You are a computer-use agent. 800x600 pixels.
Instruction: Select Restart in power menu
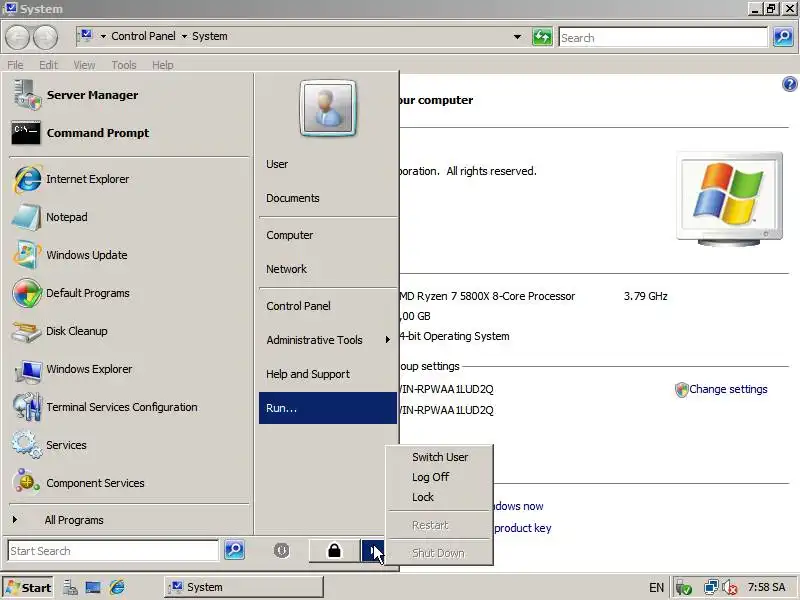(x=440, y=525)
